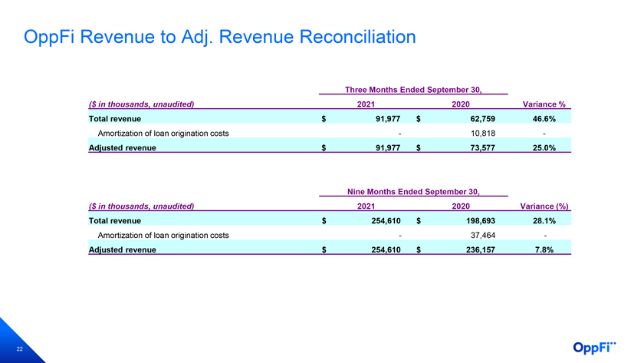Select 'Amortization of loan origination costs' in three-month table
Image resolution: width=644 pixels, height=363 pixels.
pos(163,134)
